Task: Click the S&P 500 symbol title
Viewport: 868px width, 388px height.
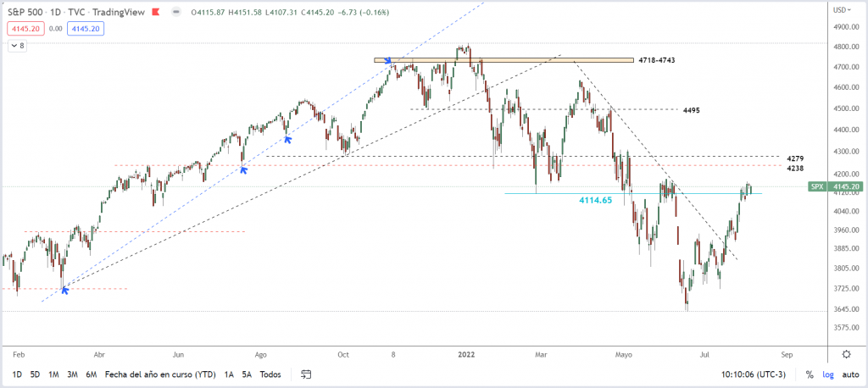Action: pyautogui.click(x=26, y=13)
